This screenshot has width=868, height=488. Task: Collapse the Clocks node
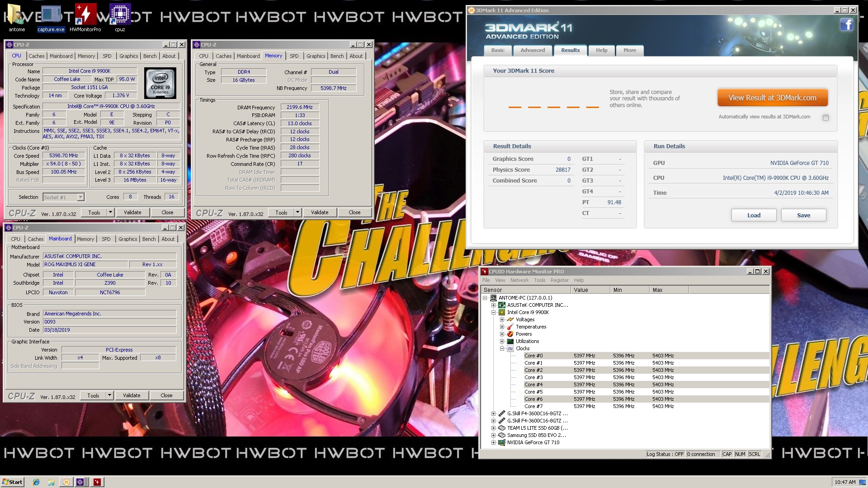coord(502,348)
